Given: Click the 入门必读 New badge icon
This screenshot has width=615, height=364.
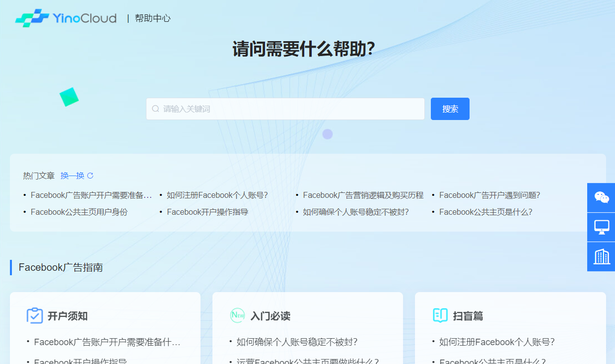Looking at the screenshot, I should pyautogui.click(x=237, y=315).
